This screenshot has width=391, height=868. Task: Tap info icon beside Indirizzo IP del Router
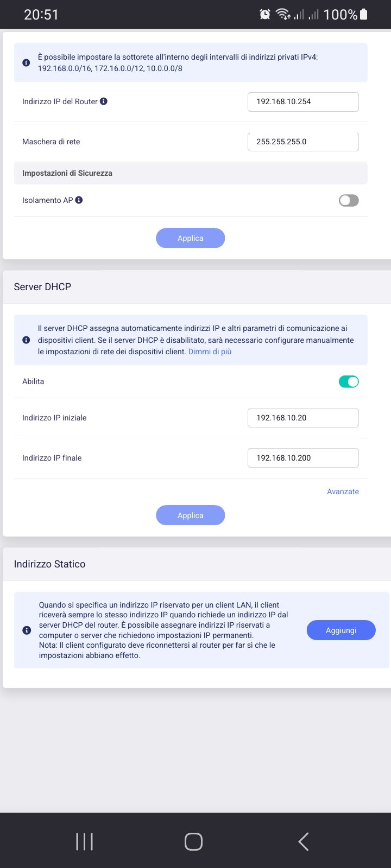point(104,101)
